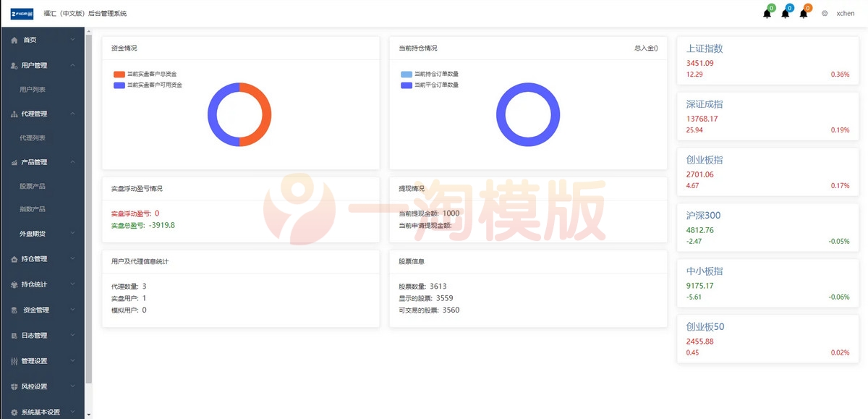Toggle the 当前实盘客户总资金 legend in funds chart
This screenshot has width=868, height=419.
[x=148, y=72]
